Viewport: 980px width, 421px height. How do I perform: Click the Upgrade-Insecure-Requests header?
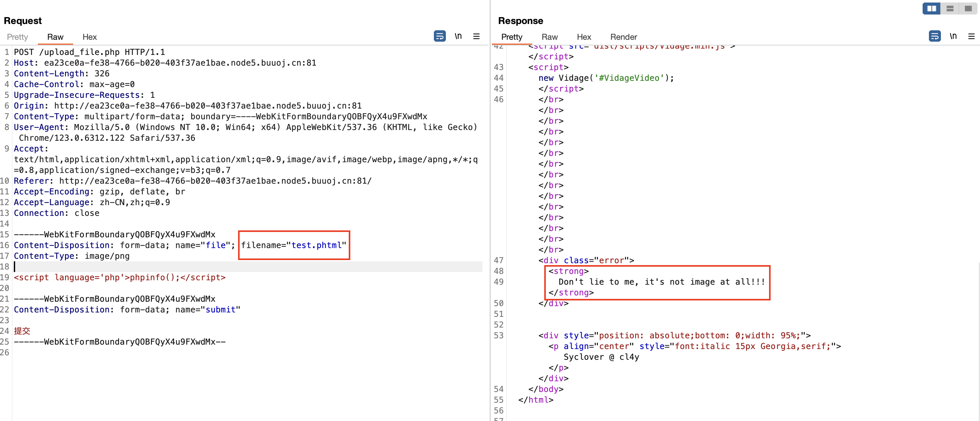click(x=85, y=95)
